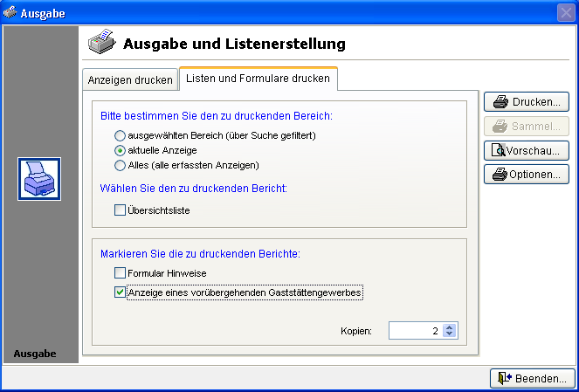The height and width of the screenshot is (392, 579).
Task: Click into the Kopien number field
Action: [x=415, y=331]
